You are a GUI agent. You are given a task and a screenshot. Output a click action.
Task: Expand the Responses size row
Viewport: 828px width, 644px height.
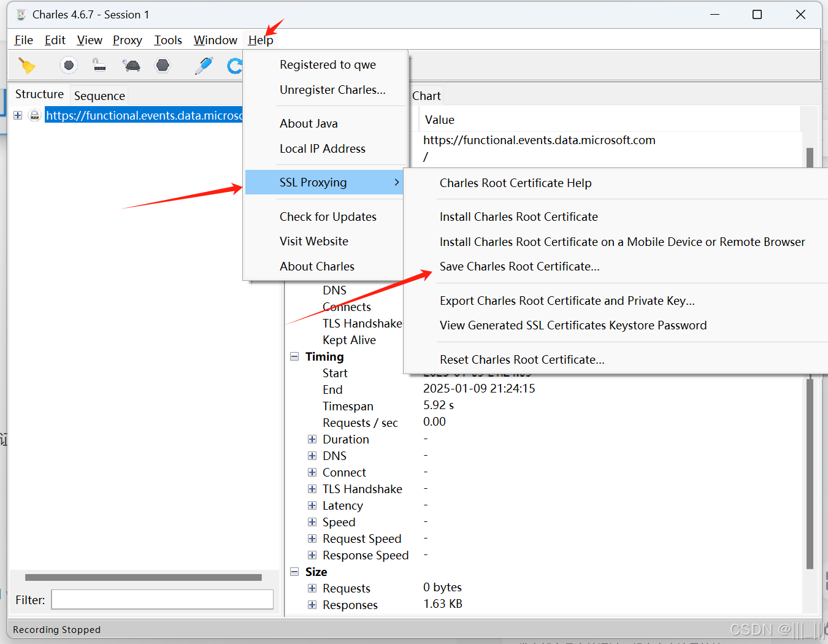[312, 605]
